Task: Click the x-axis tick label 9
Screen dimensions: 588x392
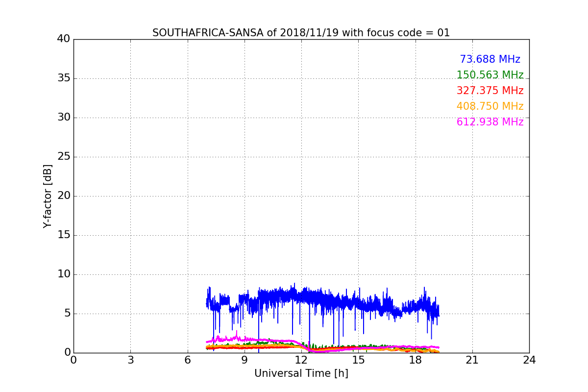Action: point(245,360)
